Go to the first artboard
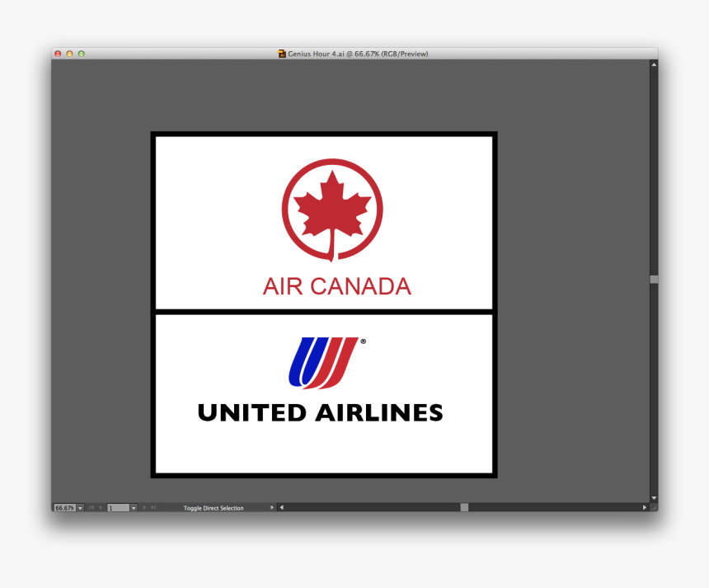This screenshot has width=709, height=588. coord(92,507)
